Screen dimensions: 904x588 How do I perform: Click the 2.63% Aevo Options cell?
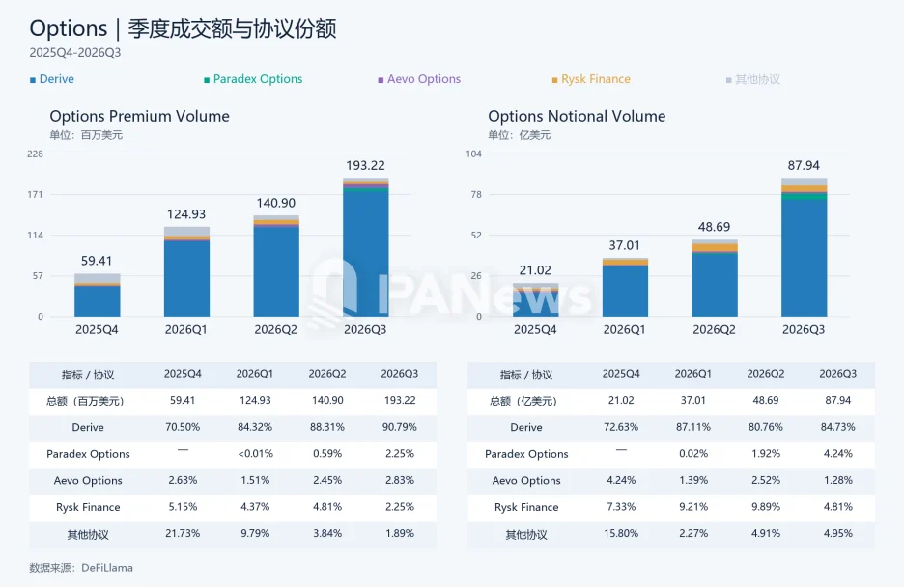[183, 480]
